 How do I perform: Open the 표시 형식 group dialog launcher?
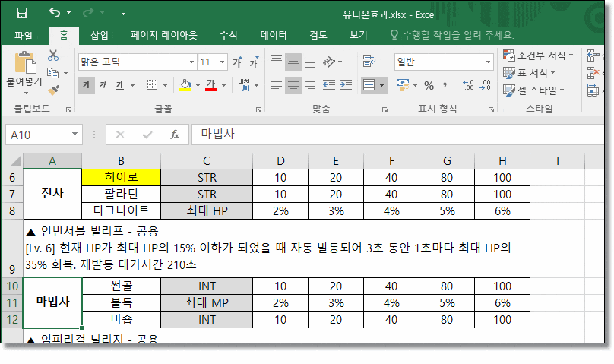coord(491,110)
